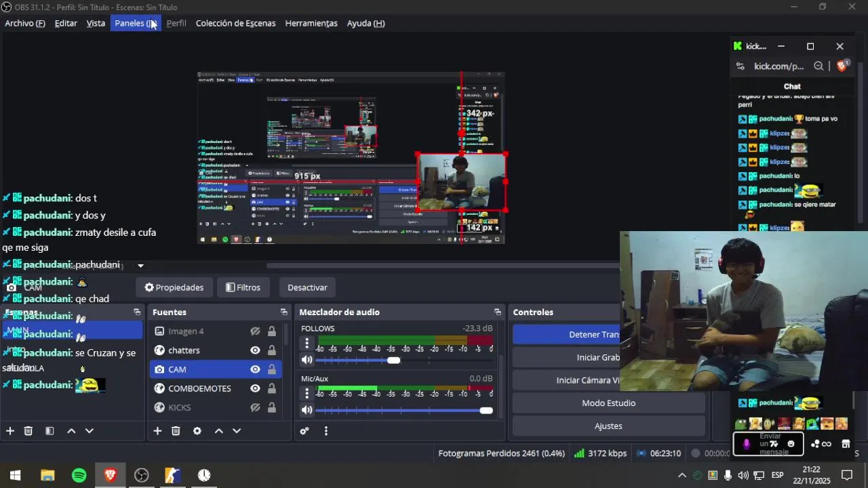
Task: Click kick.com address bar URL
Action: pyautogui.click(x=778, y=66)
